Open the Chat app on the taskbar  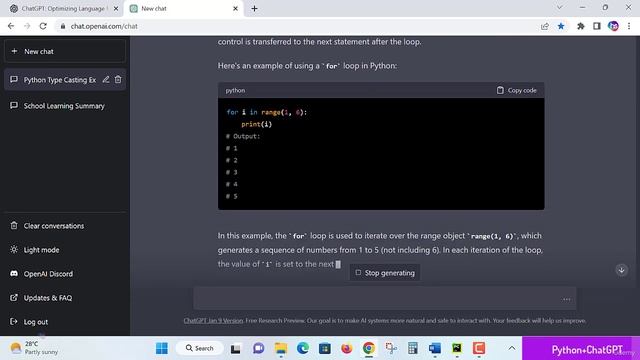point(258,348)
